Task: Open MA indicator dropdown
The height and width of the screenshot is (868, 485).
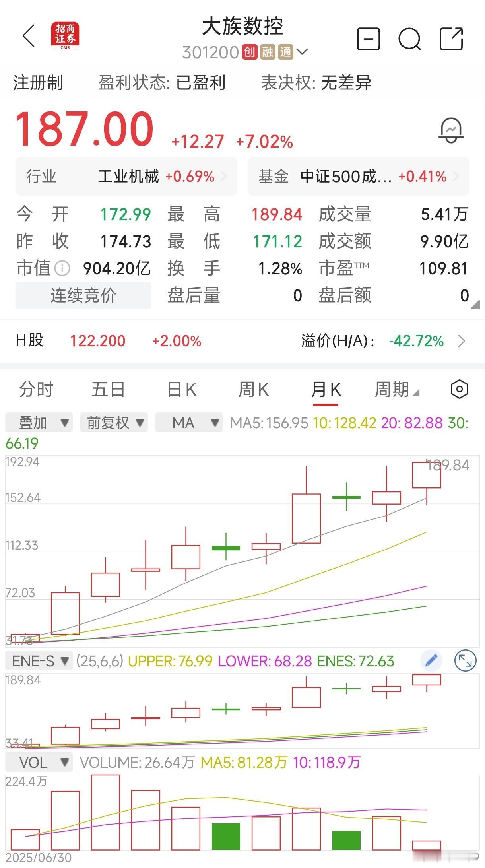Action: pyautogui.click(x=189, y=422)
